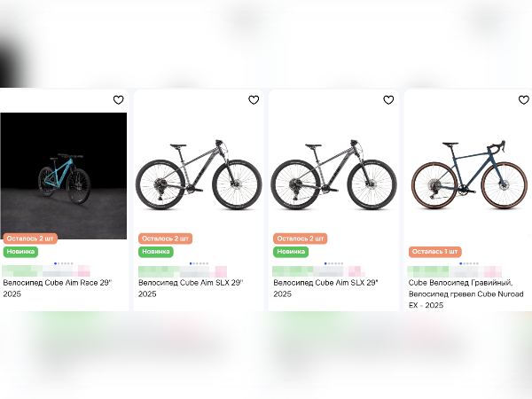Click "Новинка" badge on left Aim SLX card
Viewport: 532px width, 399px height.
(156, 252)
